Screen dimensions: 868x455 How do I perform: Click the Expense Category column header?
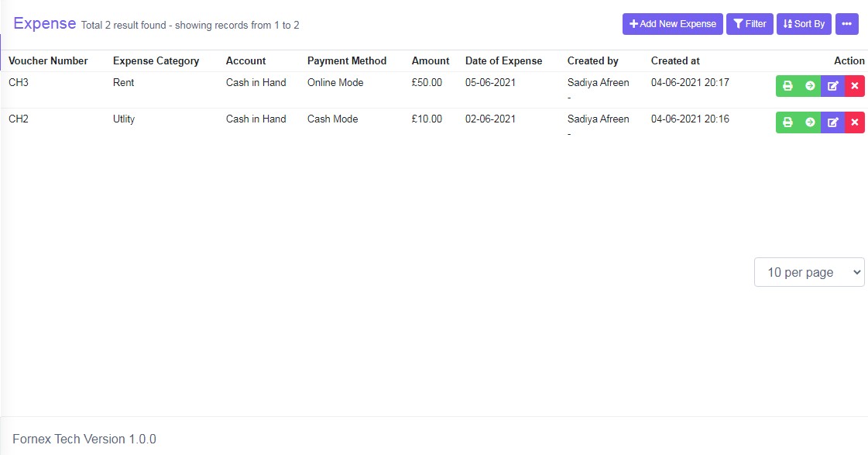click(x=156, y=61)
